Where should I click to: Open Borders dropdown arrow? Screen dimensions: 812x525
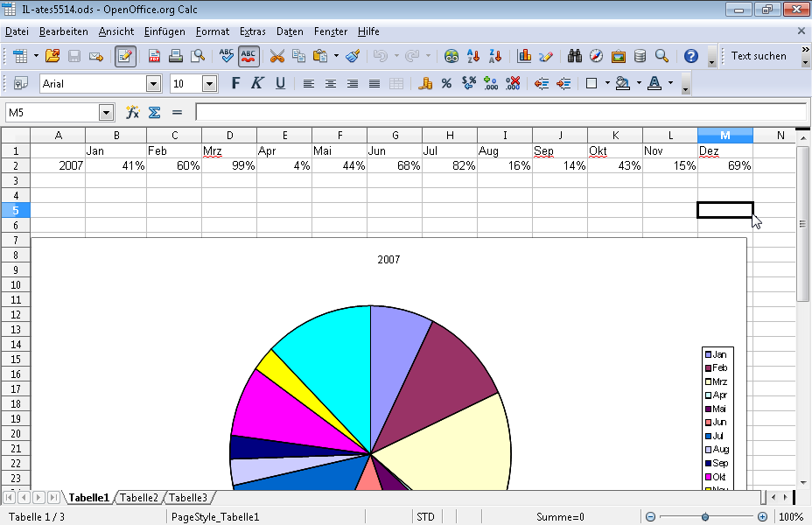[607, 83]
